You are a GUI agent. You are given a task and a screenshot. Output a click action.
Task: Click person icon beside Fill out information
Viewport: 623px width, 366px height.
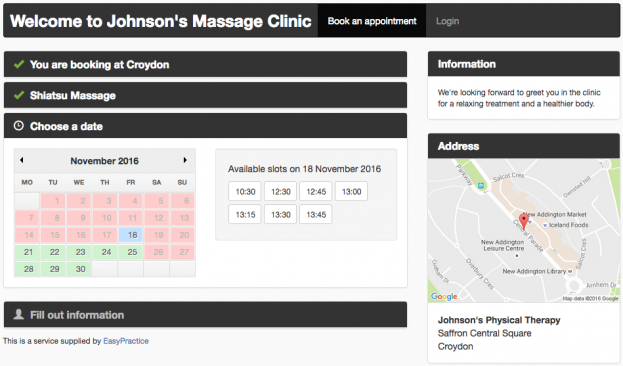(19, 314)
